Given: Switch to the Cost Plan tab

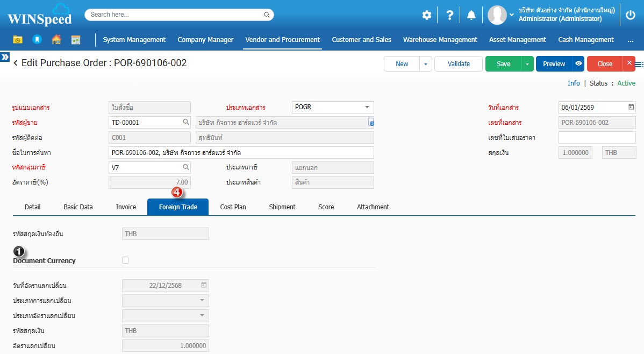Looking at the screenshot, I should click(x=233, y=207).
